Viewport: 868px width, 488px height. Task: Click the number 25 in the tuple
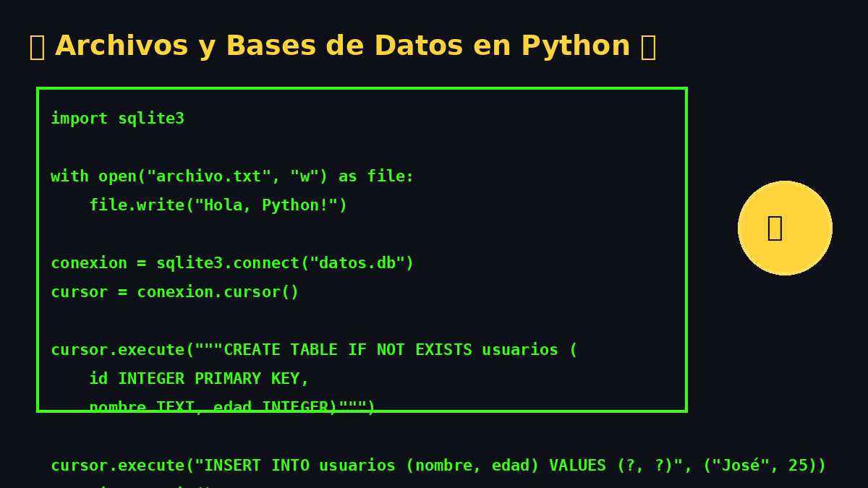pyautogui.click(x=798, y=466)
